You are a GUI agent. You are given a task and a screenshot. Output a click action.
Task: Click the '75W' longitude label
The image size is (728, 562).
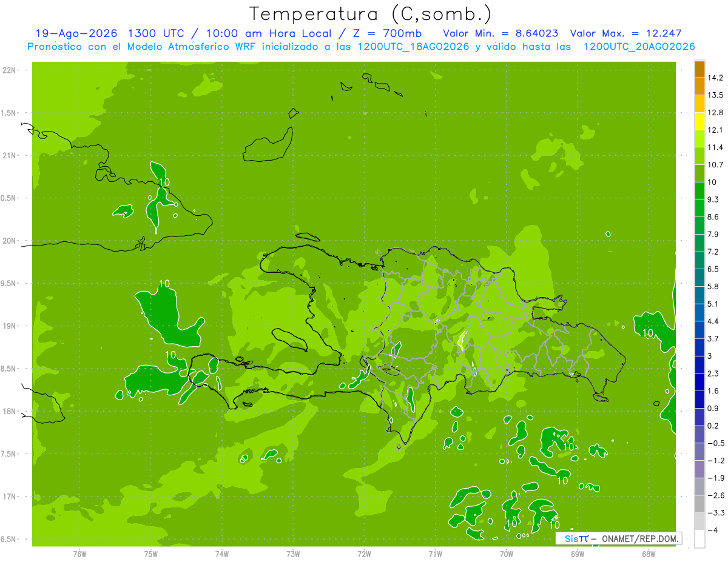[151, 554]
